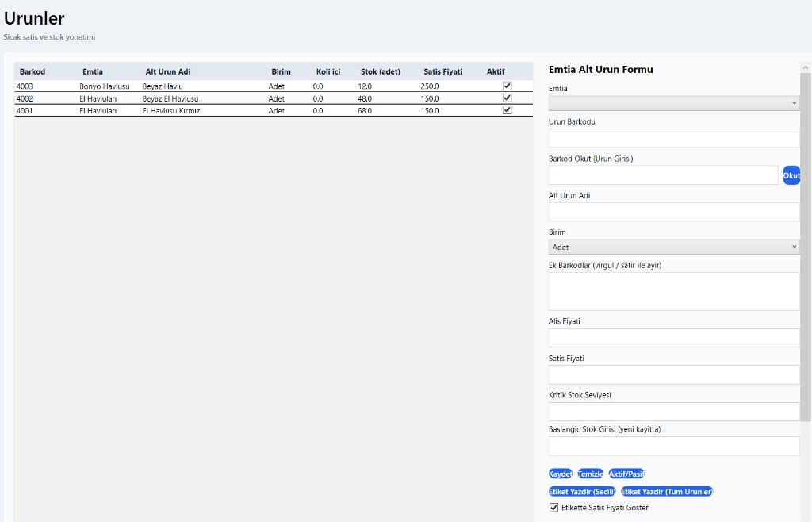Toggle product status with Aktif/Pasif button
Image resolution: width=812 pixels, height=522 pixels.
[626, 474]
